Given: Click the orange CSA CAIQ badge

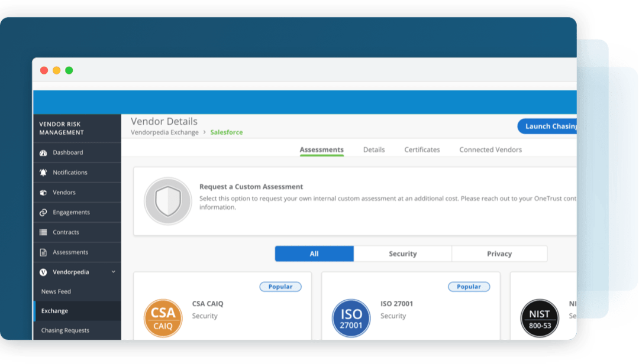Looking at the screenshot, I should (x=163, y=318).
